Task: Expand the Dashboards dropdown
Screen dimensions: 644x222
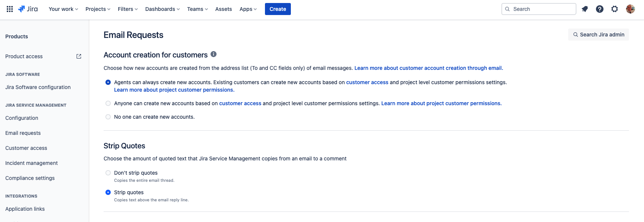Action: [163, 9]
